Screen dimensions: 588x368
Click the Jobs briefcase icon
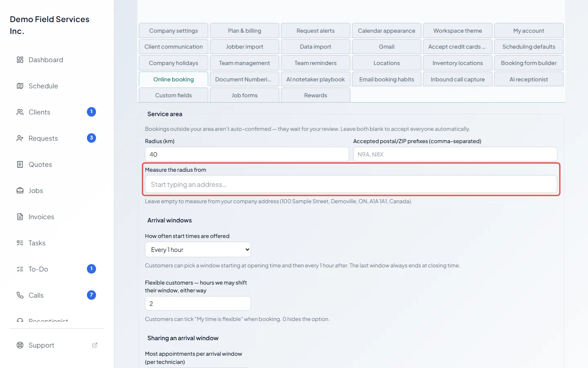pyautogui.click(x=20, y=191)
